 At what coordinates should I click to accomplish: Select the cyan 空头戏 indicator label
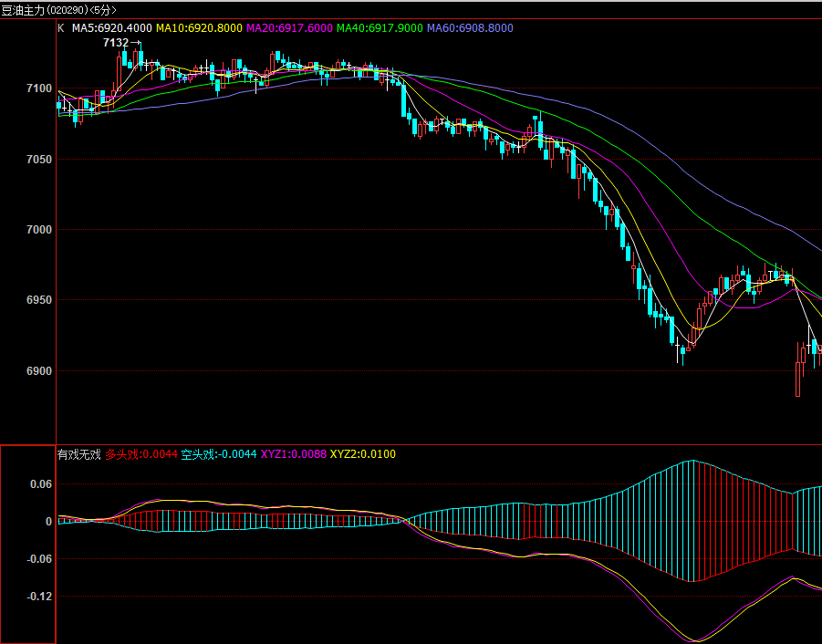click(219, 454)
